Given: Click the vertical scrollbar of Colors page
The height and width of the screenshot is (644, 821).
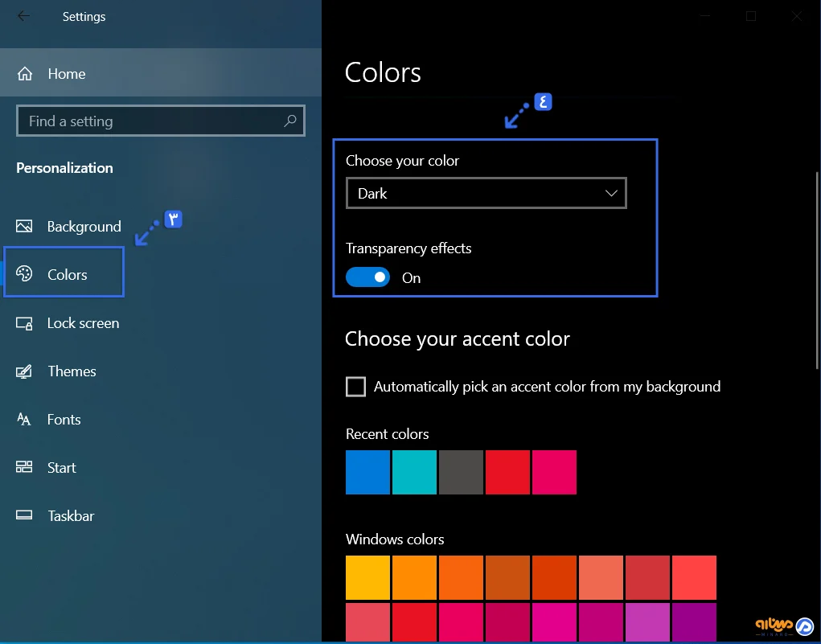Looking at the screenshot, I should (x=817, y=271).
